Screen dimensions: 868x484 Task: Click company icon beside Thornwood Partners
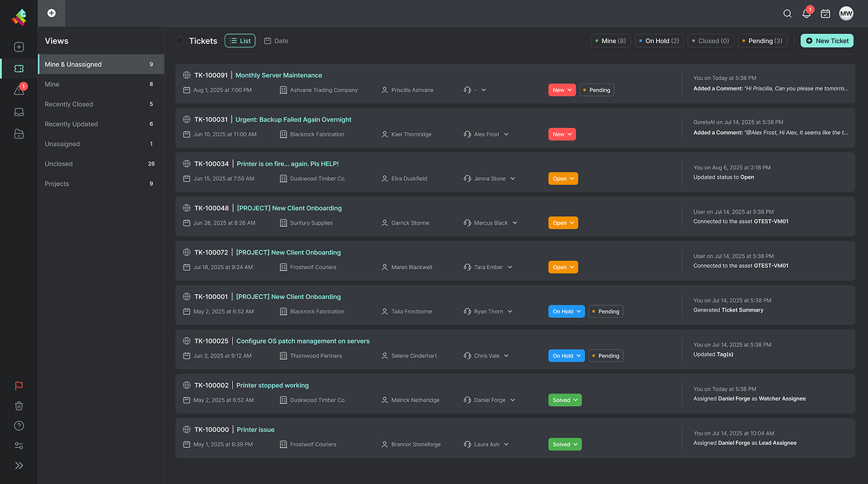[283, 356]
